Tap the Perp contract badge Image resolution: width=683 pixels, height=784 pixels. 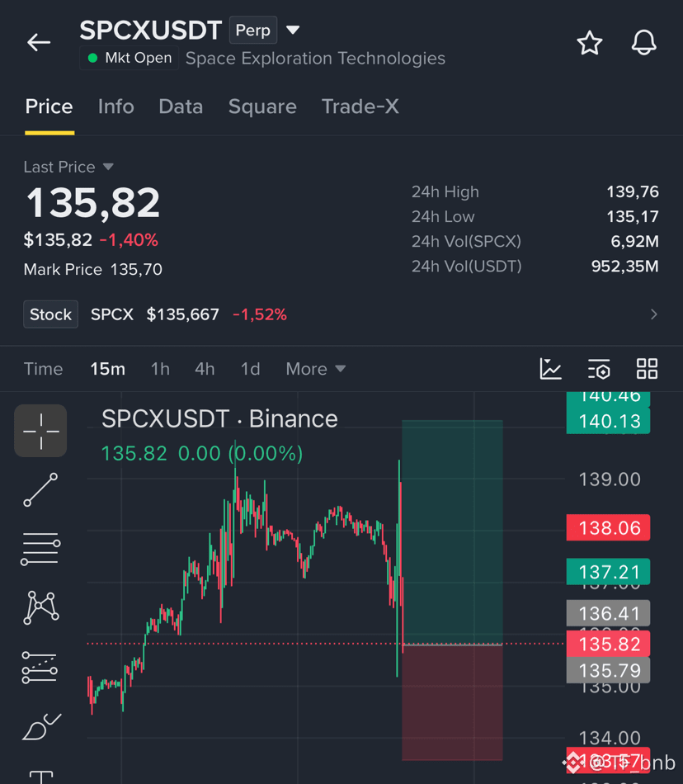point(252,30)
